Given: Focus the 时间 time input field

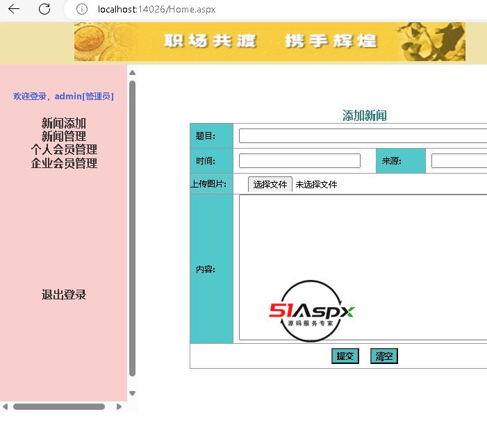Looking at the screenshot, I should pos(299,161).
